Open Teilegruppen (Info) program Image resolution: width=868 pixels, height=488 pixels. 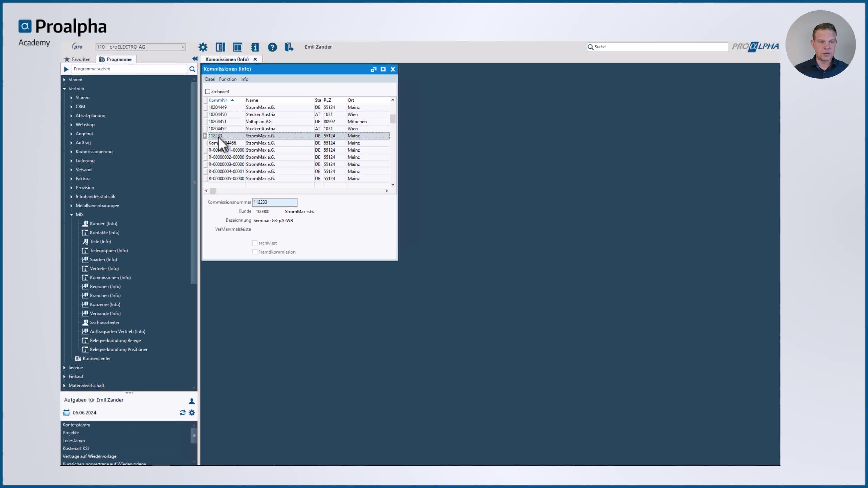coord(108,251)
